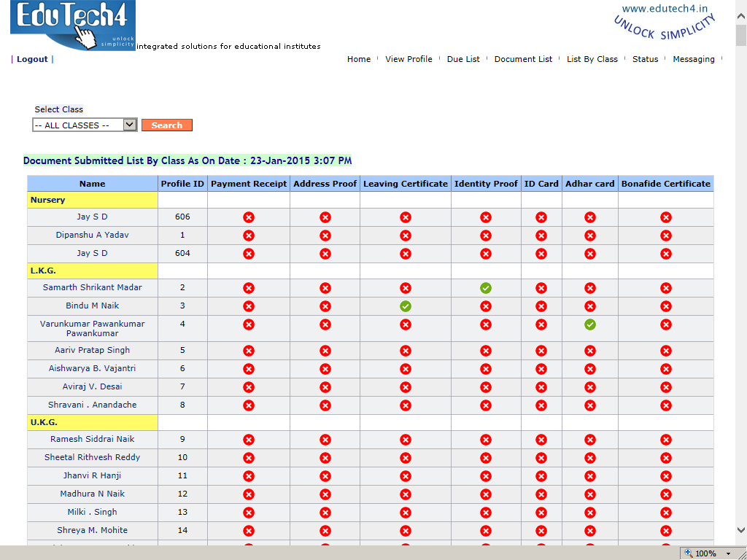Click profile ID 606 cell

[x=182, y=217]
